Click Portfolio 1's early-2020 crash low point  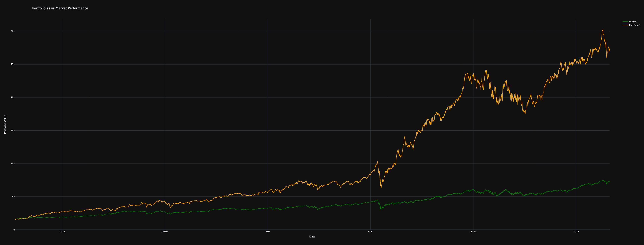[381, 187]
